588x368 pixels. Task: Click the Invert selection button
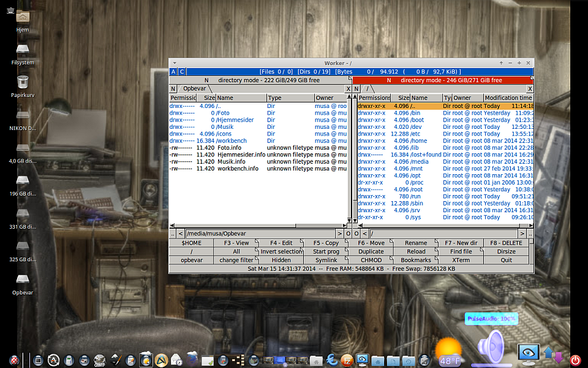pyautogui.click(x=281, y=251)
